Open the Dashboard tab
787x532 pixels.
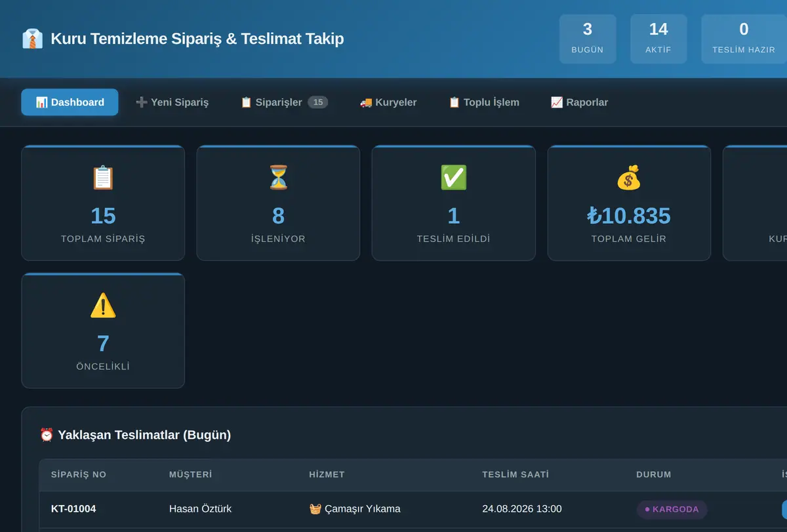coord(70,102)
